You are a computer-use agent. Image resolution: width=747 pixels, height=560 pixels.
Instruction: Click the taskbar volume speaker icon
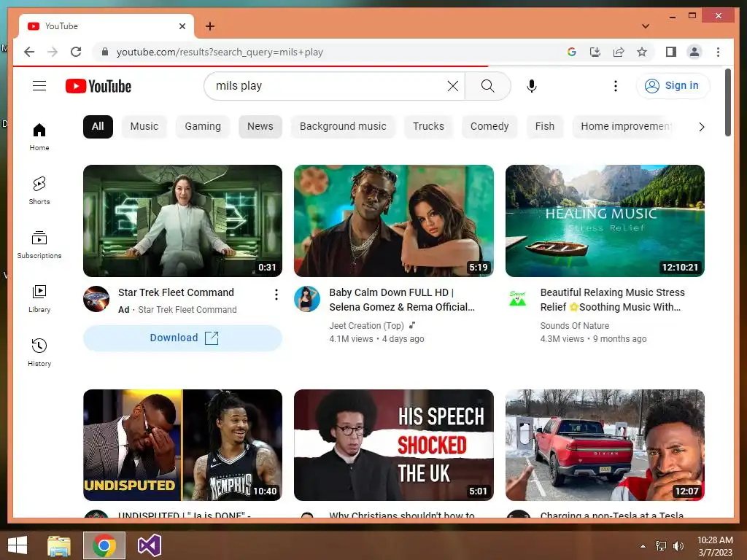(678, 545)
